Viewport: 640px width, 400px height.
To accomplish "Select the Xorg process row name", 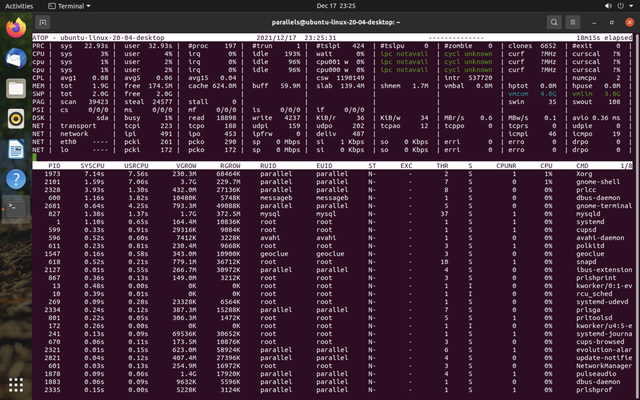I will [584, 174].
